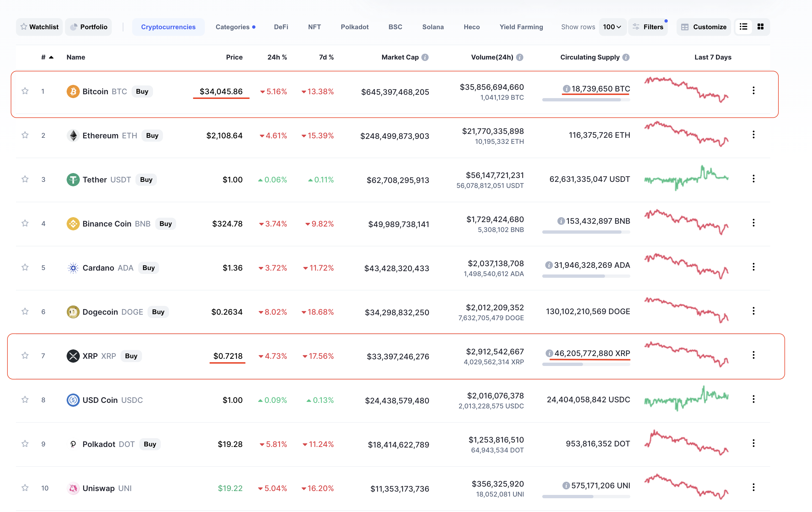Select the Yield Farming tab
The width and height of the screenshot is (812, 512).
521,27
